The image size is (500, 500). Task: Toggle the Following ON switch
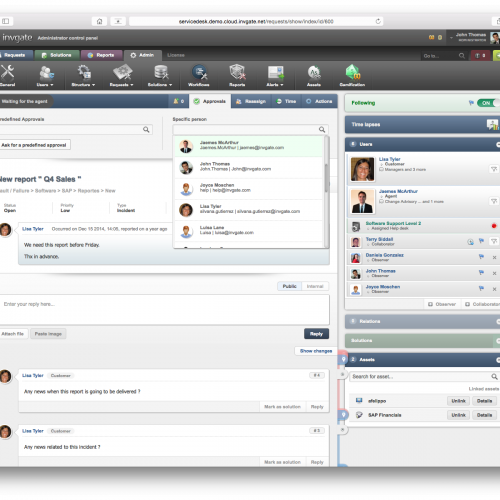488,103
